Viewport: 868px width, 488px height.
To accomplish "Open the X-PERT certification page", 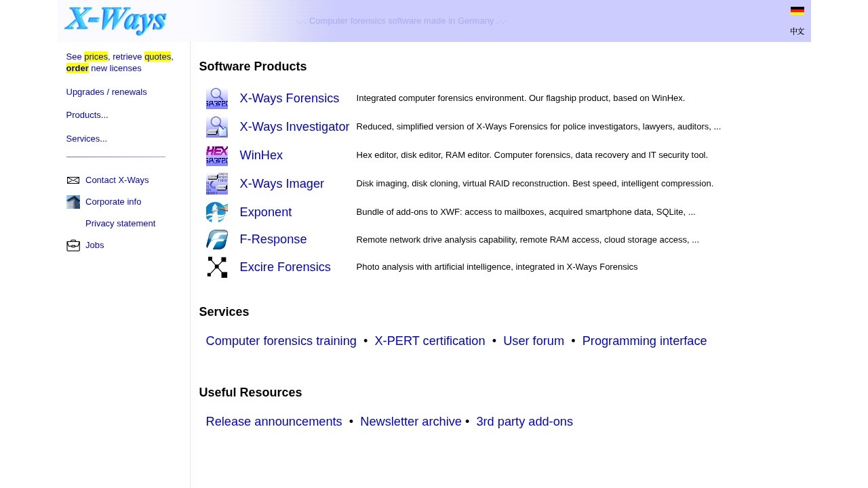I will (x=430, y=341).
